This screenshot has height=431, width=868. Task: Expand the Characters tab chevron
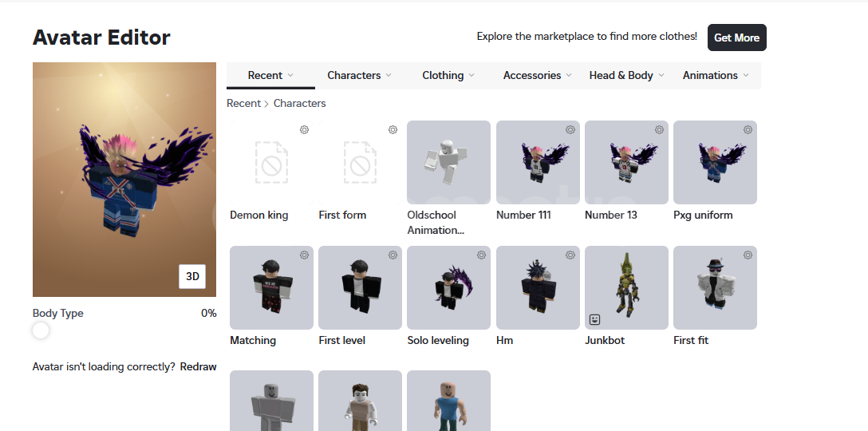pyautogui.click(x=388, y=75)
